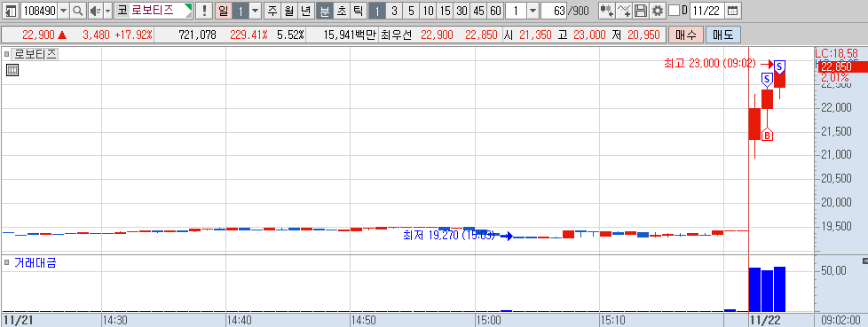Add an indicator with the line-plus icon
Screen dimensions: 868x327
pyautogui.click(x=624, y=11)
